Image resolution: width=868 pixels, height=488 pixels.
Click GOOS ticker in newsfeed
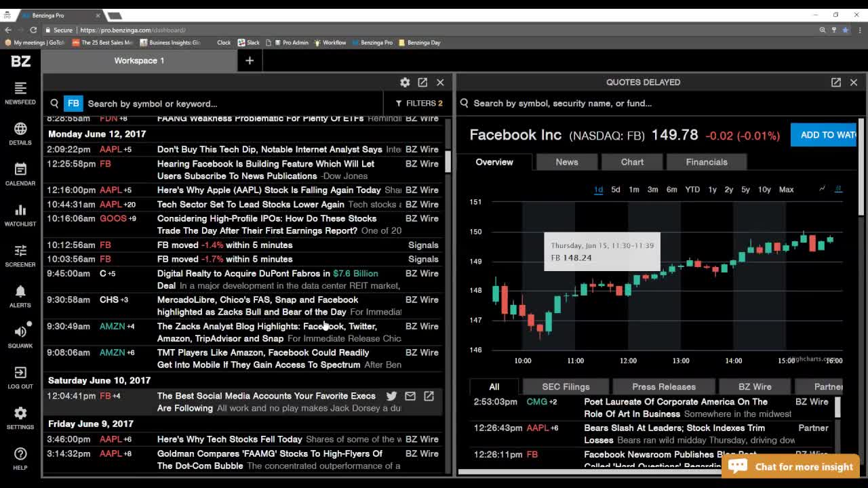(x=113, y=218)
